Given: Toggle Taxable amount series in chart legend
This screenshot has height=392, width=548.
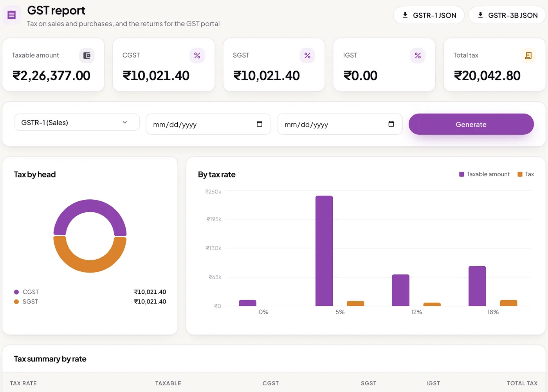Looking at the screenshot, I should tap(484, 174).
